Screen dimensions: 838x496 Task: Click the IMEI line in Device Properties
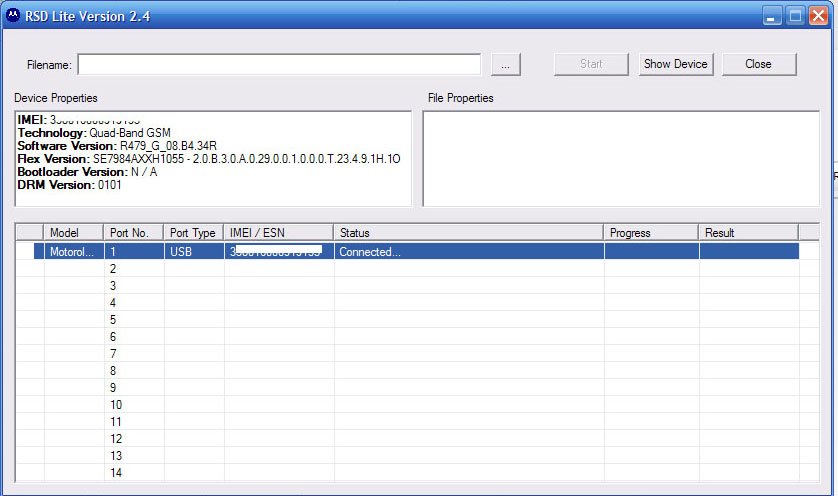click(x=79, y=120)
